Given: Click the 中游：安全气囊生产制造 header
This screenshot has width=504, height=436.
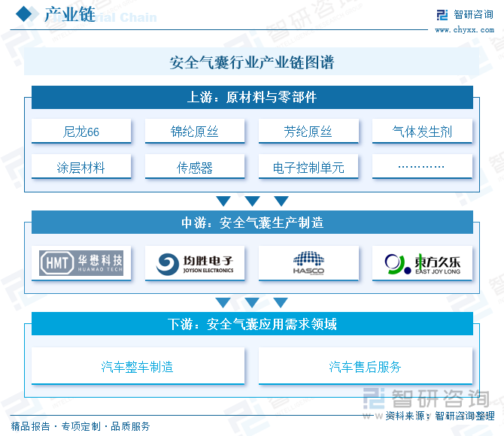Looking at the screenshot, I should 252,223.
